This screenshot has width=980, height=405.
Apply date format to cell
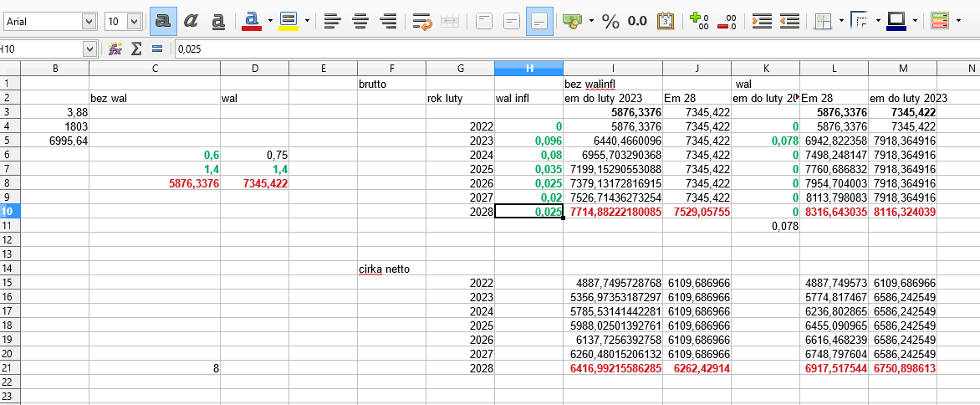(x=666, y=21)
